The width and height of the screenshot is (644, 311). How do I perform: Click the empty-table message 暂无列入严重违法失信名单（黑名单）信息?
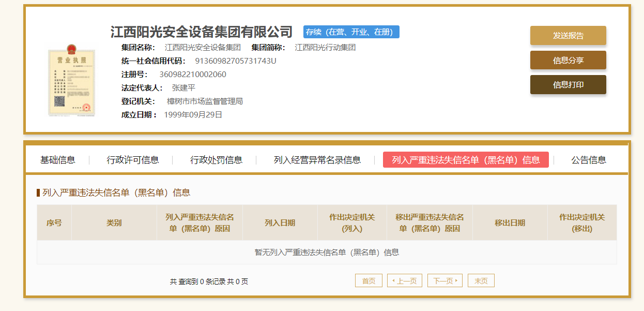(327, 253)
